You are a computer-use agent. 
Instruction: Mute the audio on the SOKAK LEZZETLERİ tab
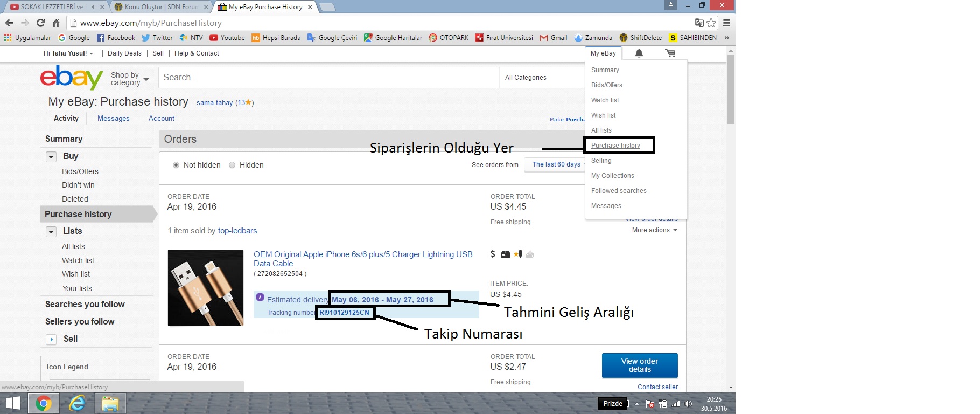coord(94,7)
